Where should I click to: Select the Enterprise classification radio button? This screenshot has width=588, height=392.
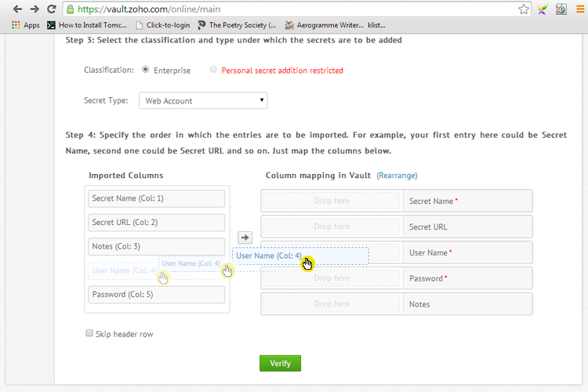tap(146, 70)
